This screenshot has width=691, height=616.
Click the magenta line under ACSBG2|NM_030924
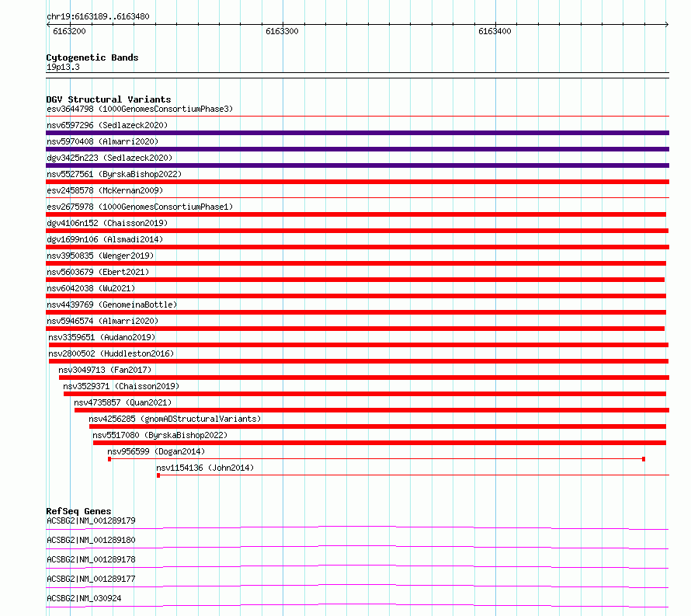(x=357, y=605)
